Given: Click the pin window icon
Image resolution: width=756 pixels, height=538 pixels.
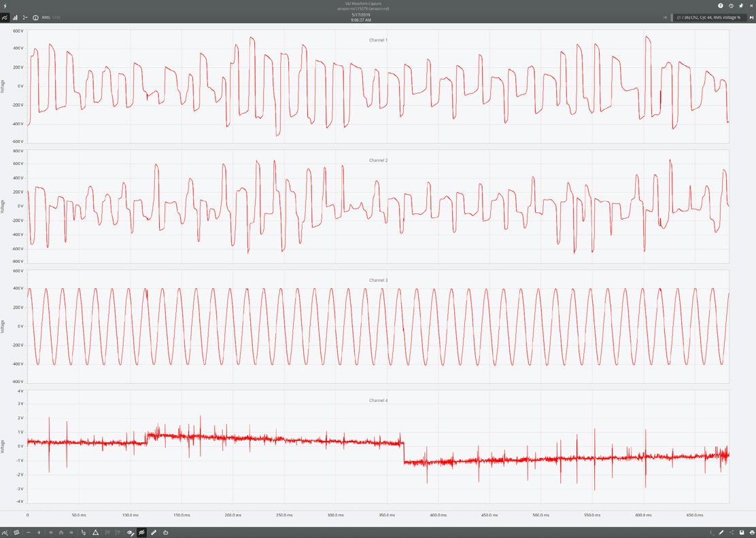Looking at the screenshot, I should point(741,6).
